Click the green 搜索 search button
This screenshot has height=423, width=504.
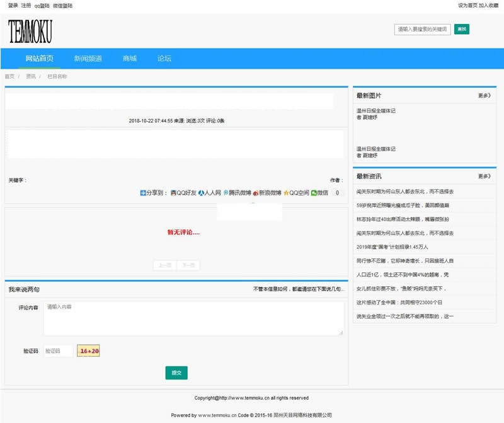pyautogui.click(x=462, y=30)
